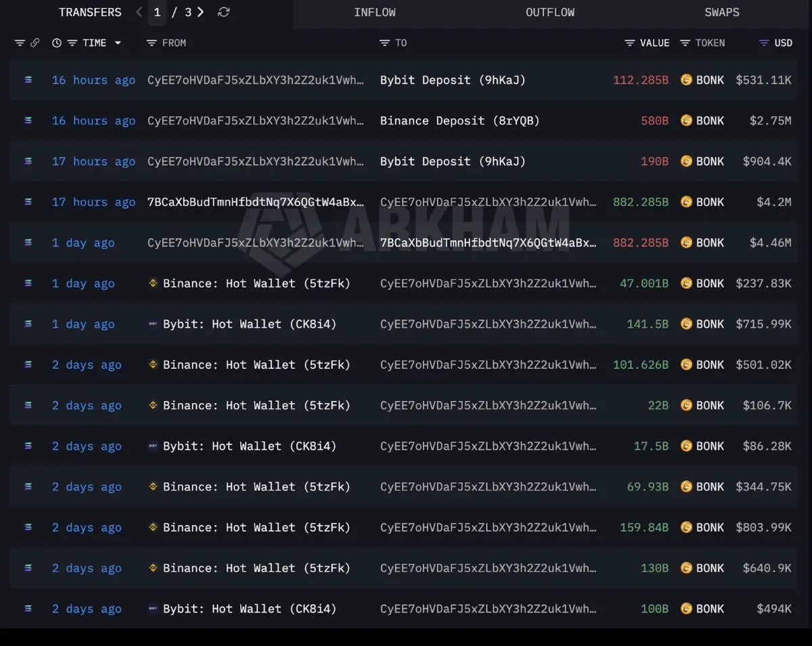
Task: Filter by VALUE column
Action: 629,43
